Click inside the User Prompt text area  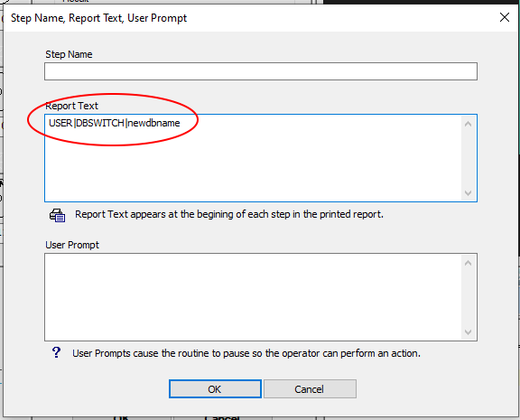[x=253, y=297]
